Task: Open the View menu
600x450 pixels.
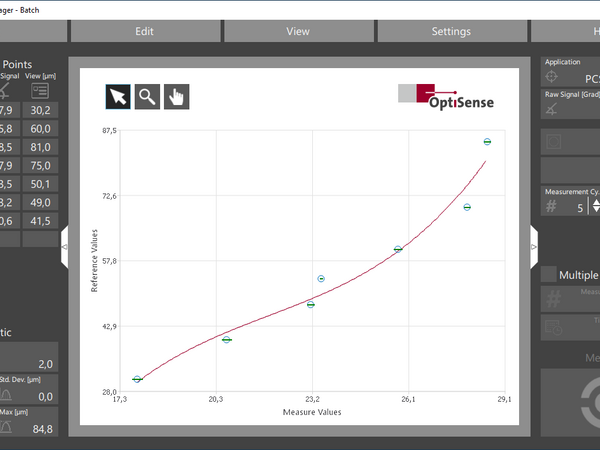Action: click(298, 31)
